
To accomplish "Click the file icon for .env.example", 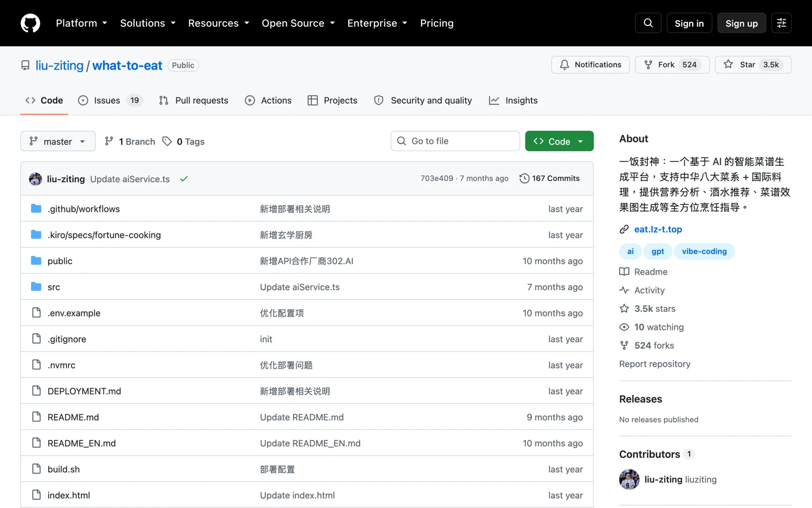I will coord(36,312).
